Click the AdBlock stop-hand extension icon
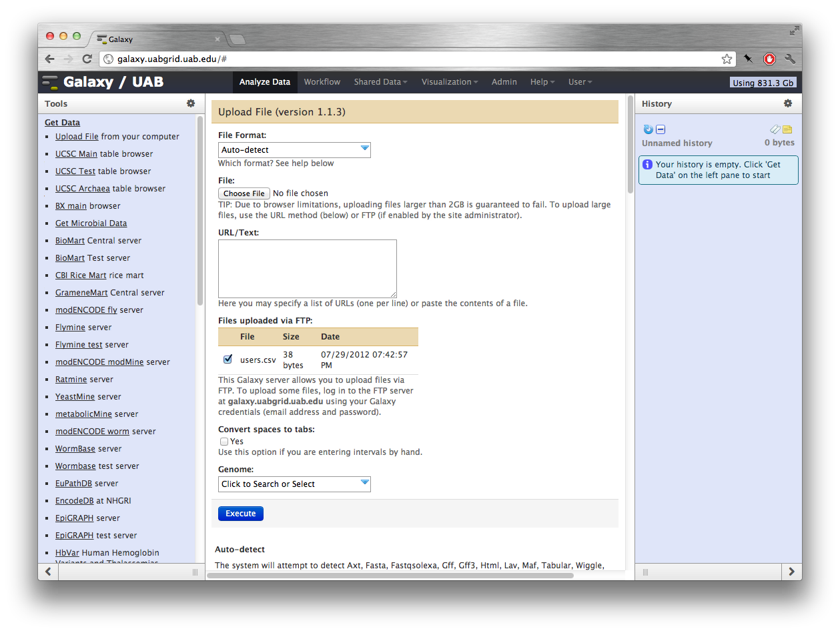The width and height of the screenshot is (840, 633). point(769,59)
